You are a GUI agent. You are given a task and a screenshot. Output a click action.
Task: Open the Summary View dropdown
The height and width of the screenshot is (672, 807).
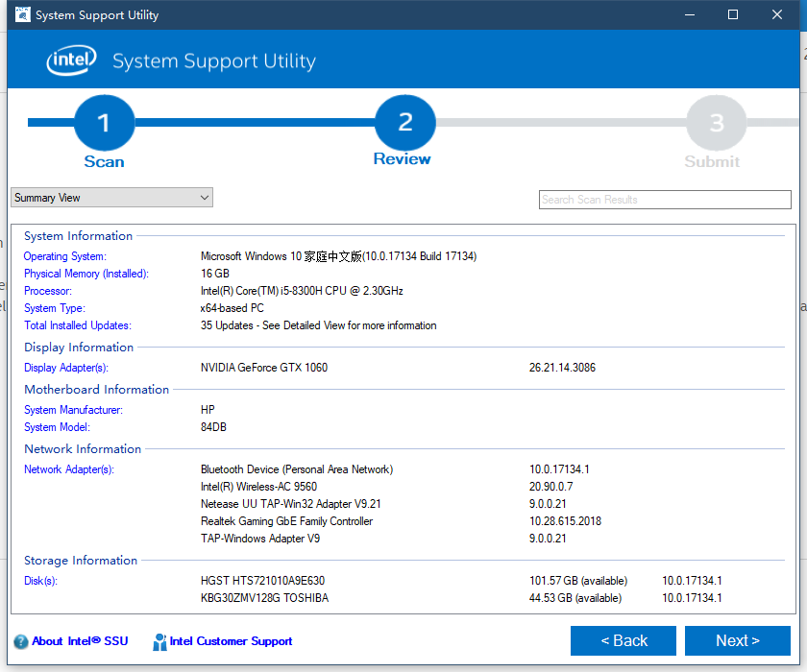point(111,198)
